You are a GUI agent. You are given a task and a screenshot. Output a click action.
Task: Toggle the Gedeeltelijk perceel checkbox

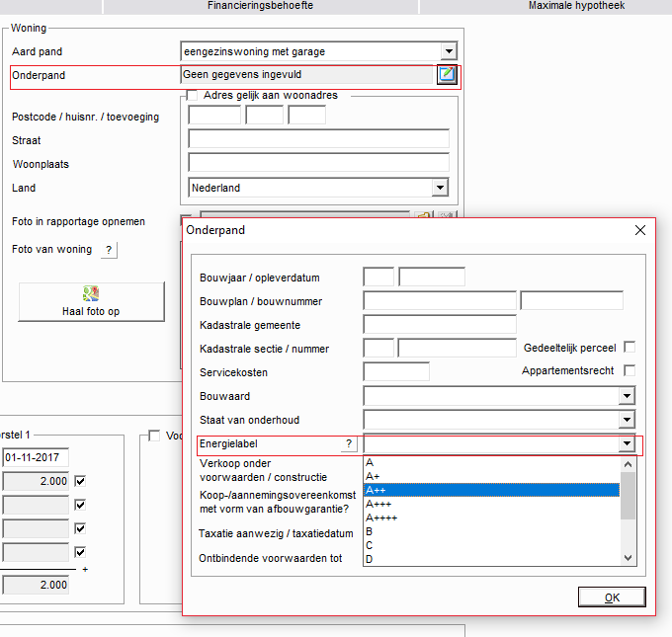pyautogui.click(x=630, y=347)
